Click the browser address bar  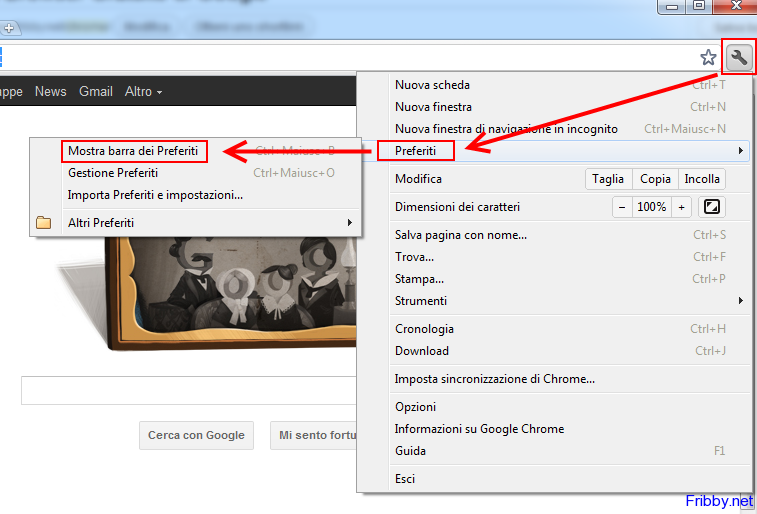348,57
